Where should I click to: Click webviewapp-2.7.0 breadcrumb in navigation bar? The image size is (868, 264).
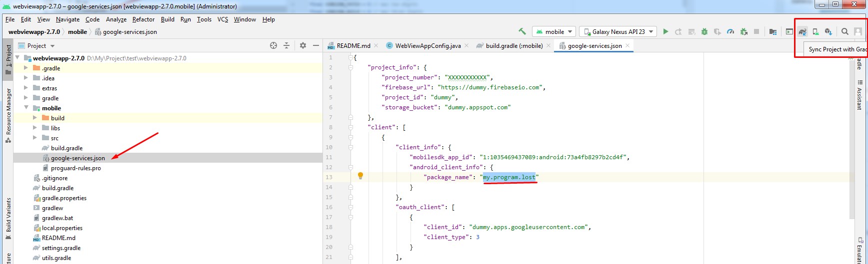(34, 31)
